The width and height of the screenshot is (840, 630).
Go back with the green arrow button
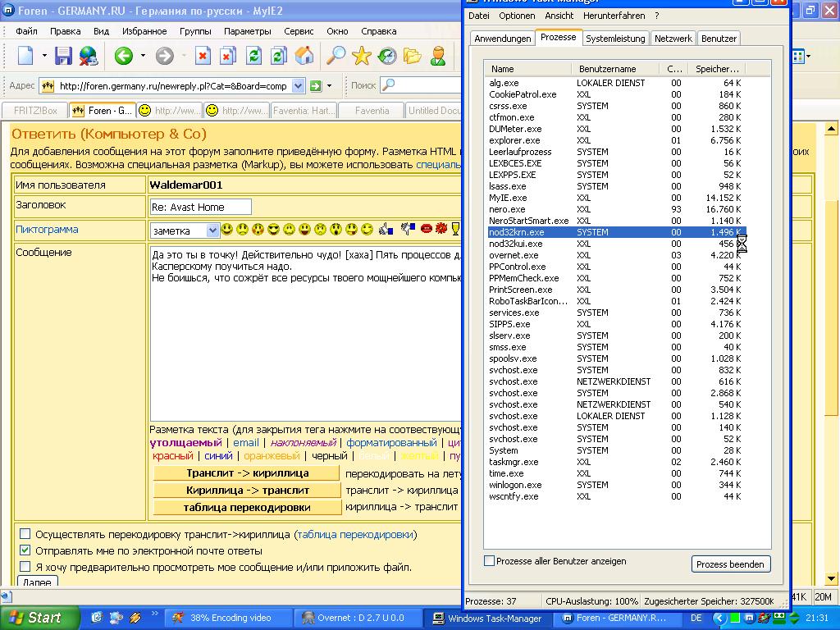pyautogui.click(x=124, y=55)
